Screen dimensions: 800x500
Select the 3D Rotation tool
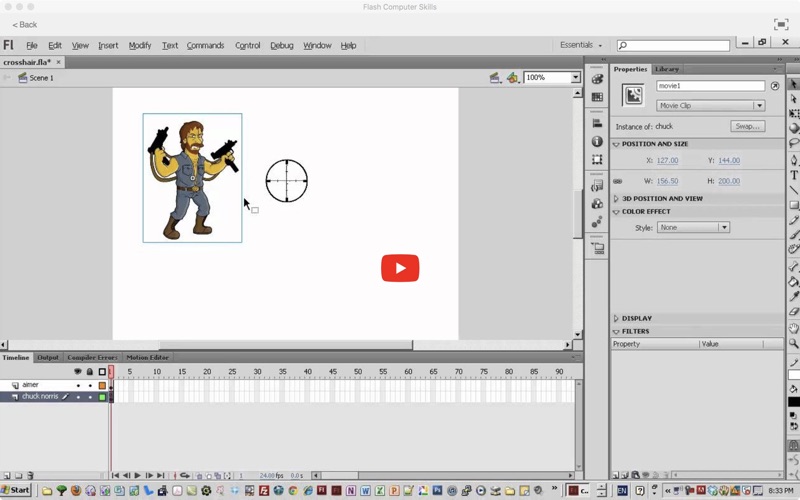point(793,128)
